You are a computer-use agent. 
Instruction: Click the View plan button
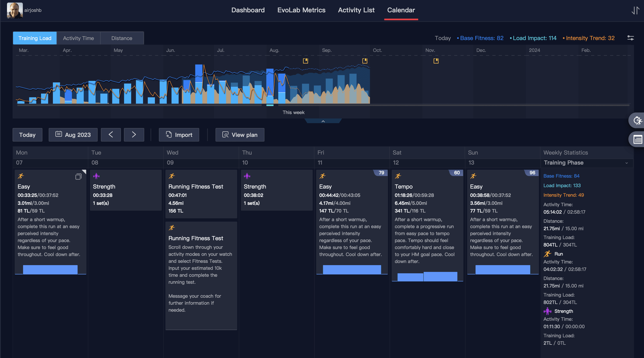coord(240,135)
